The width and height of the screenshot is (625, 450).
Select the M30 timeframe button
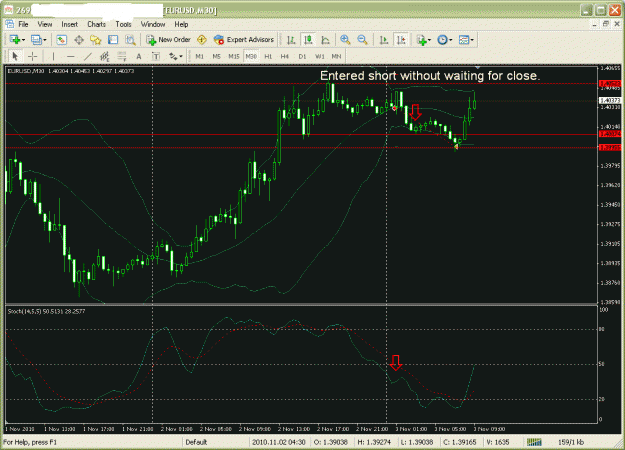(x=251, y=56)
